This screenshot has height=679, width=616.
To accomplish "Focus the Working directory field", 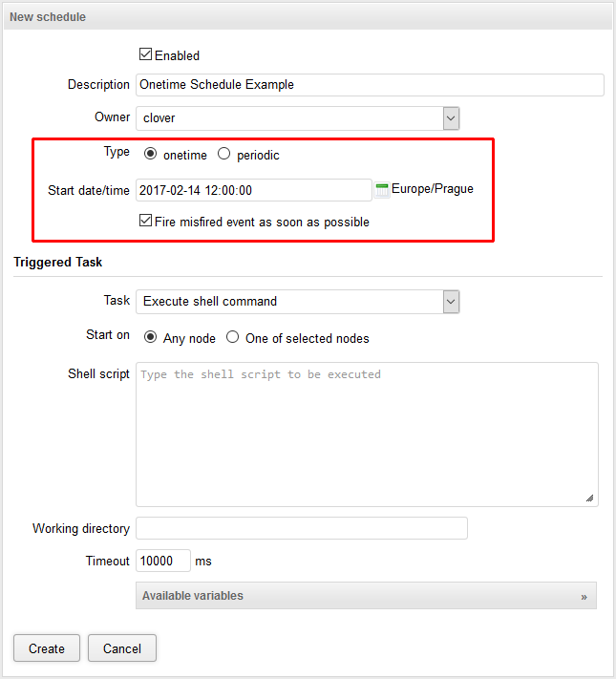I will point(302,528).
